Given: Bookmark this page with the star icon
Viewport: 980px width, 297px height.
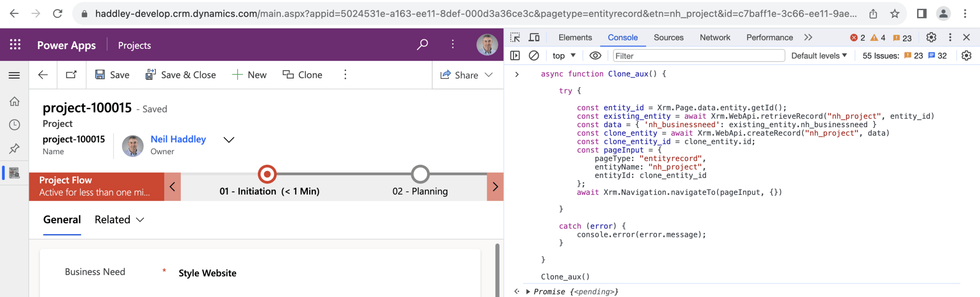Looking at the screenshot, I should tap(895, 14).
